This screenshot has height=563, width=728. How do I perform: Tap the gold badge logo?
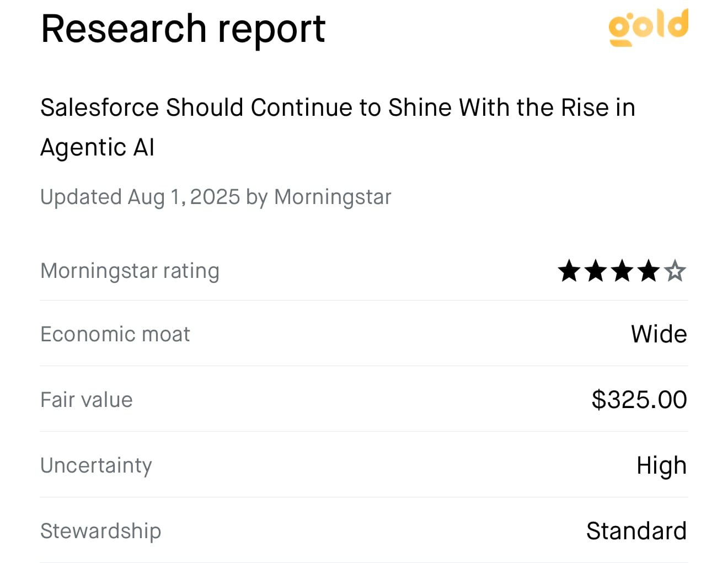pos(649,27)
